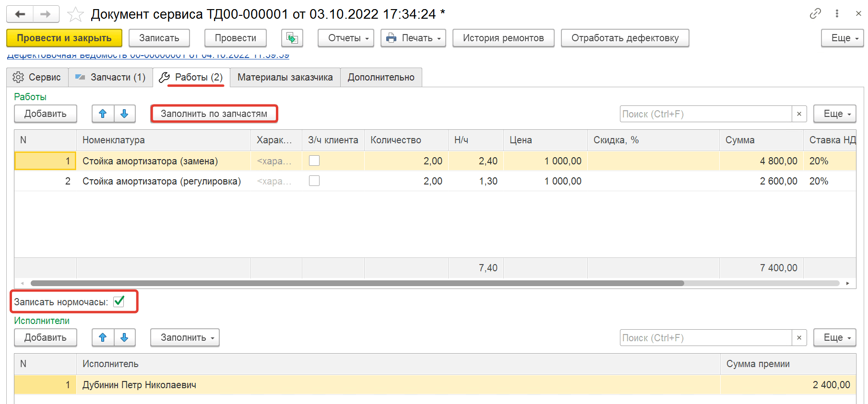868x404 pixels.
Task: Click the Сумма премии column header
Action: pyautogui.click(x=788, y=364)
